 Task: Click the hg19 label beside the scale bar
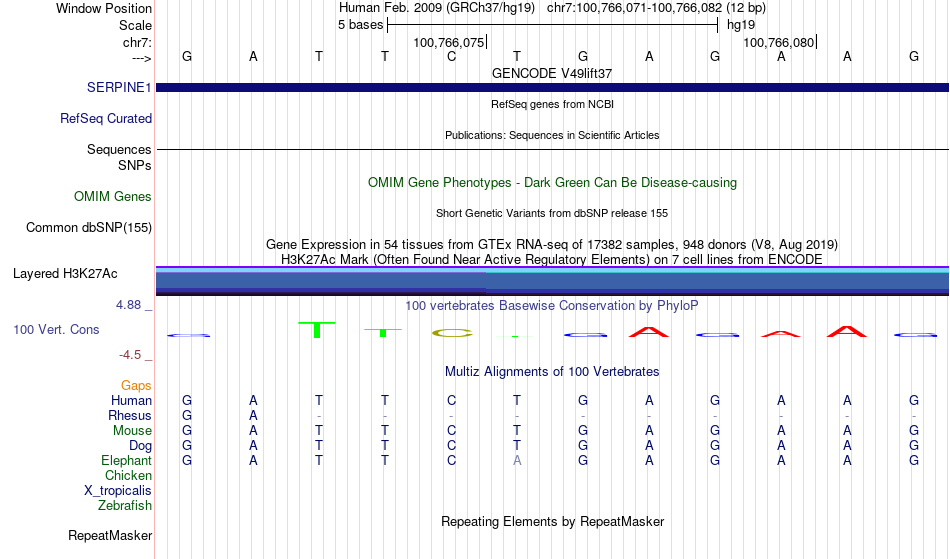pos(741,25)
